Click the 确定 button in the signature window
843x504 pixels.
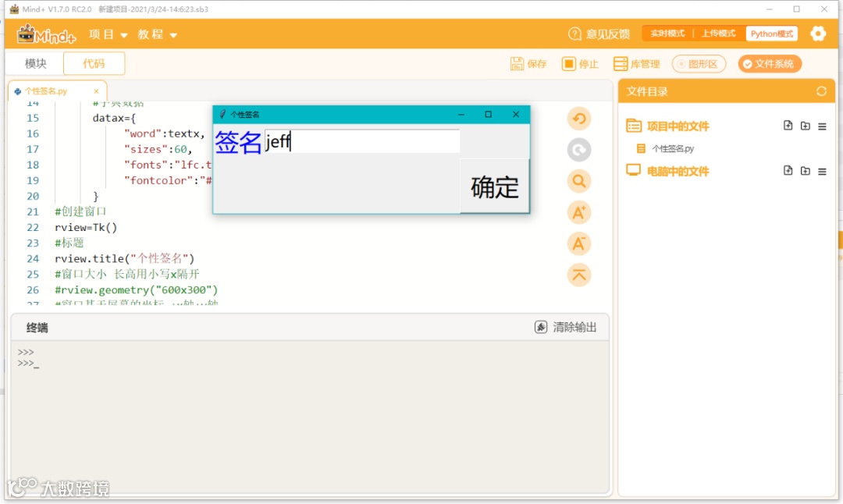click(x=495, y=186)
